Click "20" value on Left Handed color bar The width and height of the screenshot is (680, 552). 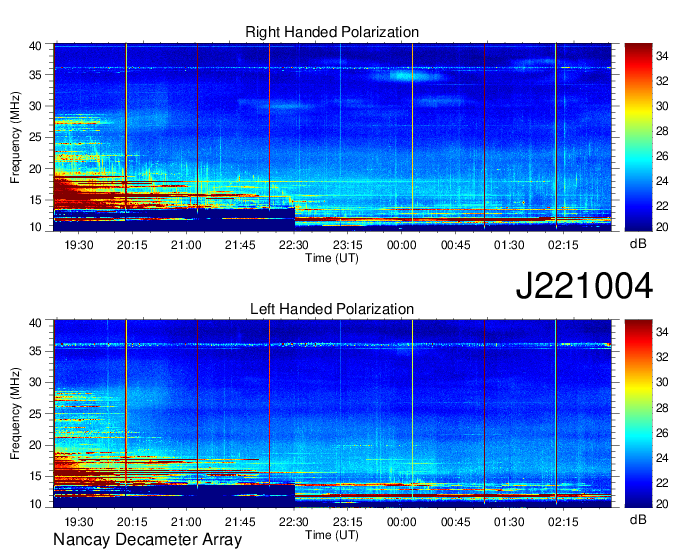(662, 503)
